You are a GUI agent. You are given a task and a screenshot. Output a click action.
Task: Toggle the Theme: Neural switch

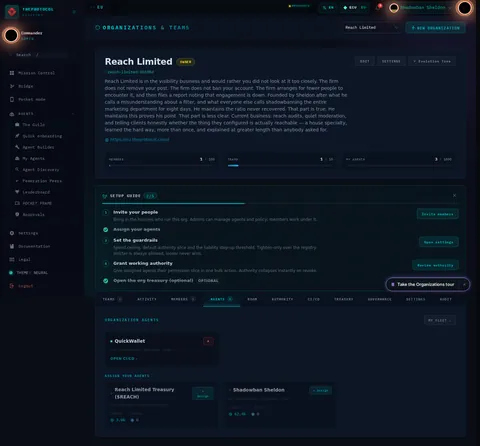coord(11,273)
